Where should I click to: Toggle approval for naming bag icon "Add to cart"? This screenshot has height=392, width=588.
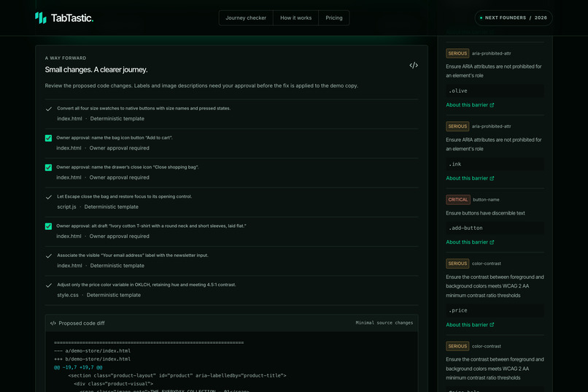(48, 138)
